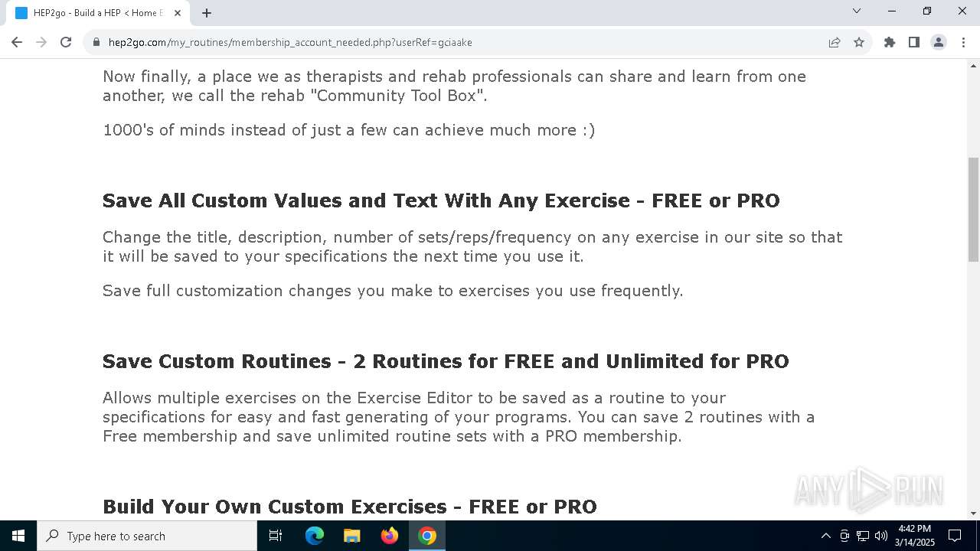Bookmark this page with the star
The width and height of the screenshot is (980, 551).
[859, 42]
